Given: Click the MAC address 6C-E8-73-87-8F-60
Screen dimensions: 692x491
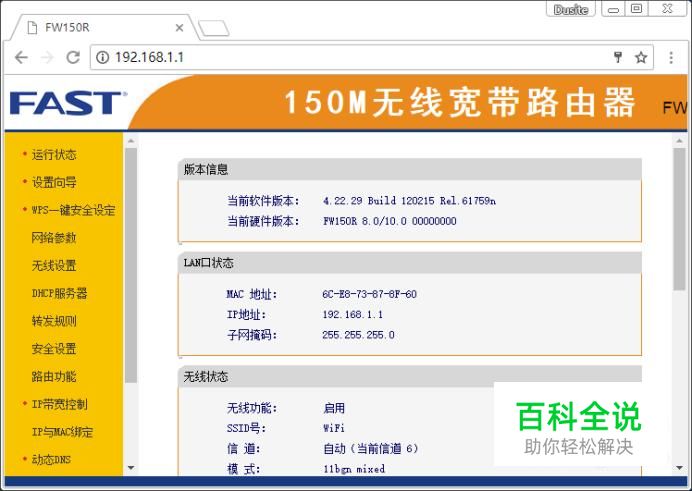Looking at the screenshot, I should point(369,294).
